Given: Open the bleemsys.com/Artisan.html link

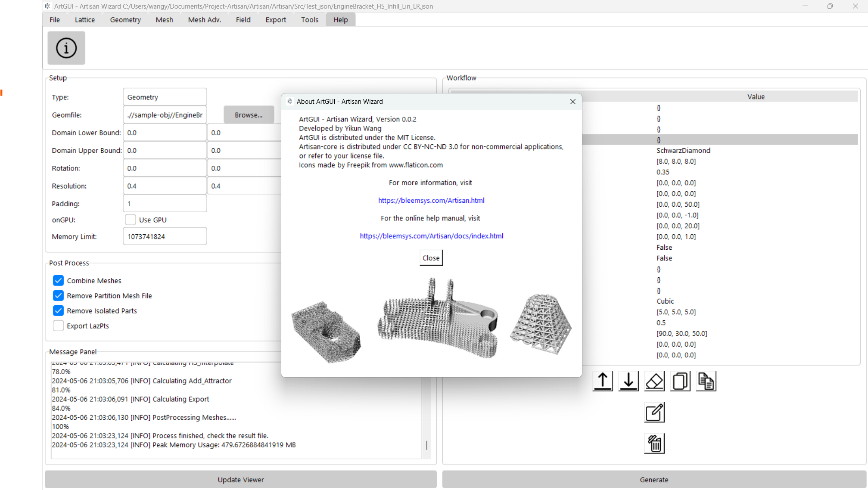Looking at the screenshot, I should [431, 200].
